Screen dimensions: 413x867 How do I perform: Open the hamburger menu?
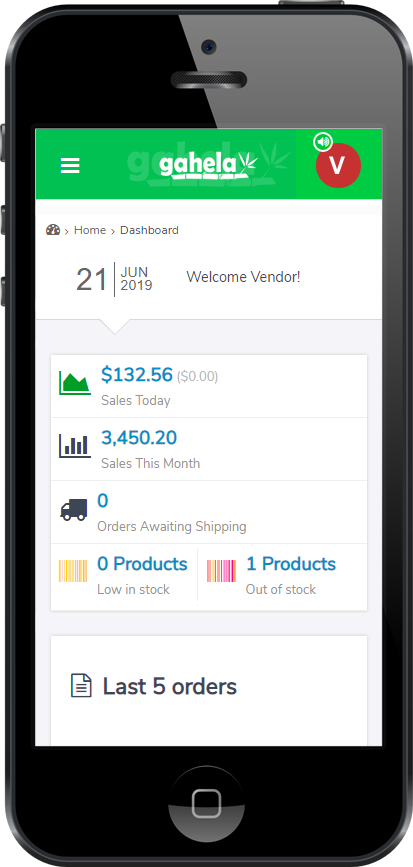coord(70,165)
